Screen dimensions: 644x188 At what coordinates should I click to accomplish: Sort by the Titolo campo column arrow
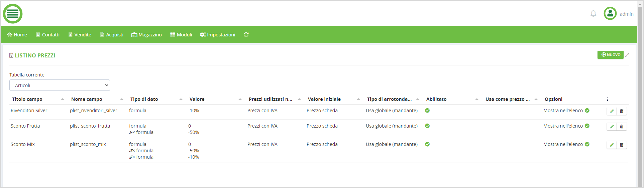coord(63,99)
